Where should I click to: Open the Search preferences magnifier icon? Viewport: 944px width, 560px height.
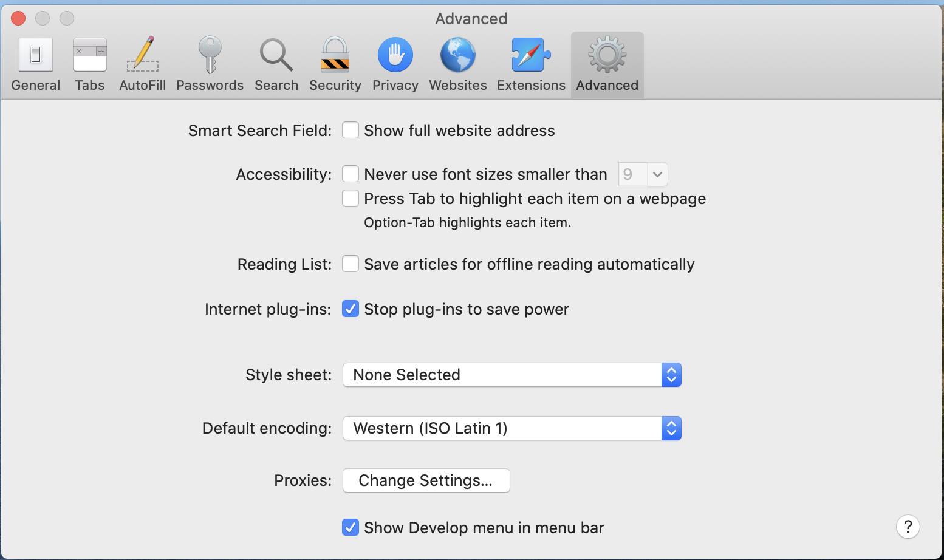[x=276, y=64]
